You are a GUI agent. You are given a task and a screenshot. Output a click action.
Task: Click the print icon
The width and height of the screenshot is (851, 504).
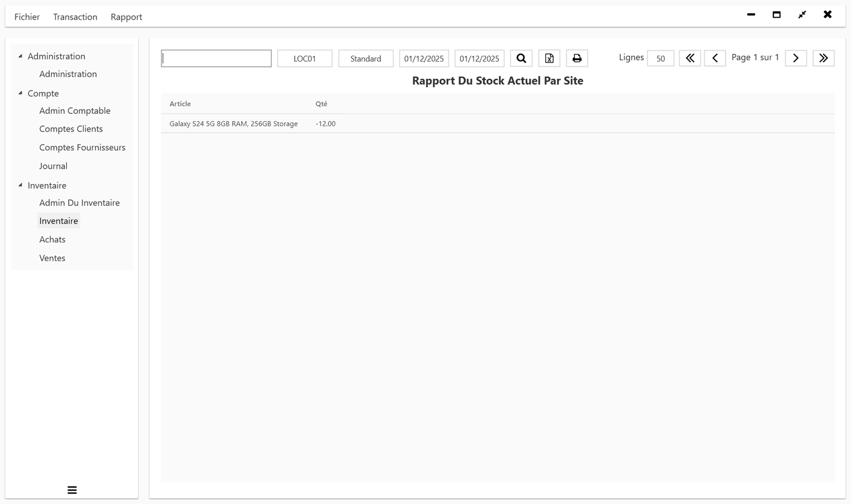pos(577,58)
